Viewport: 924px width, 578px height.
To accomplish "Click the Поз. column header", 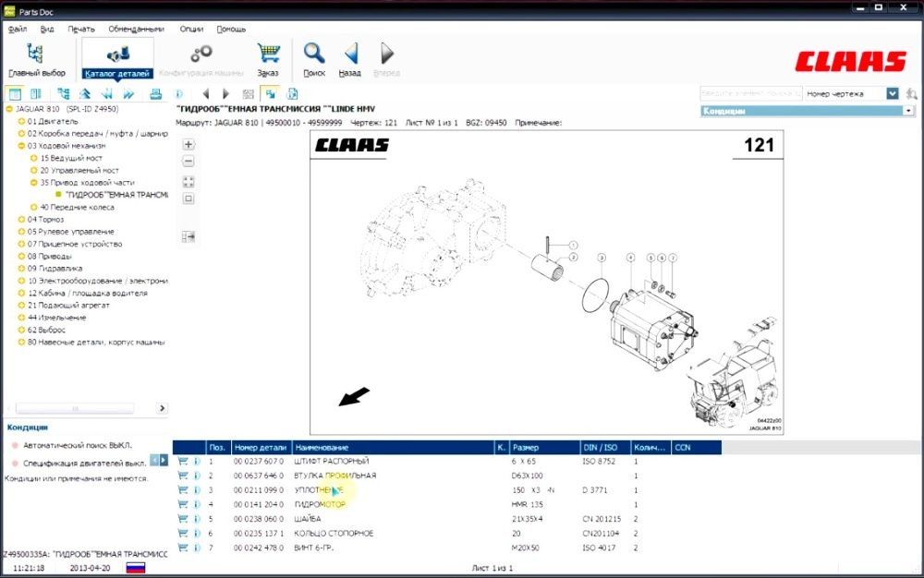I will 217,447.
